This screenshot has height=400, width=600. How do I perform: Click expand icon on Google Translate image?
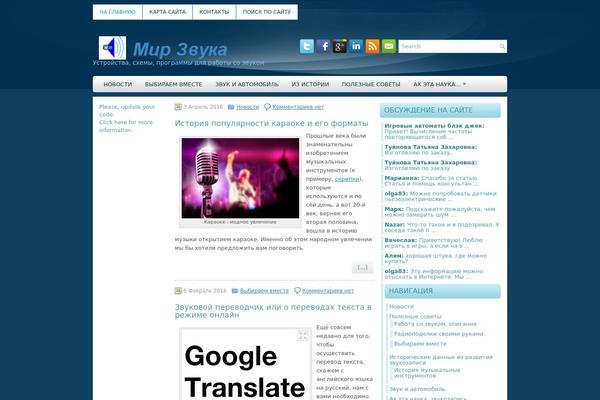tap(303, 336)
